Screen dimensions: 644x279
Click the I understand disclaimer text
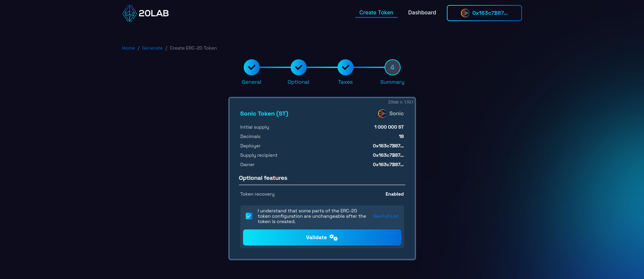point(312,216)
